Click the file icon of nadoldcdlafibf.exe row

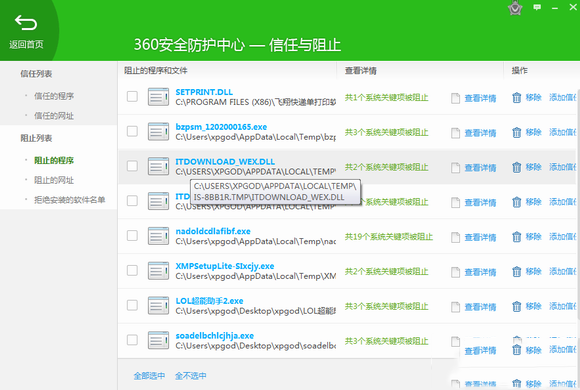coord(158,236)
